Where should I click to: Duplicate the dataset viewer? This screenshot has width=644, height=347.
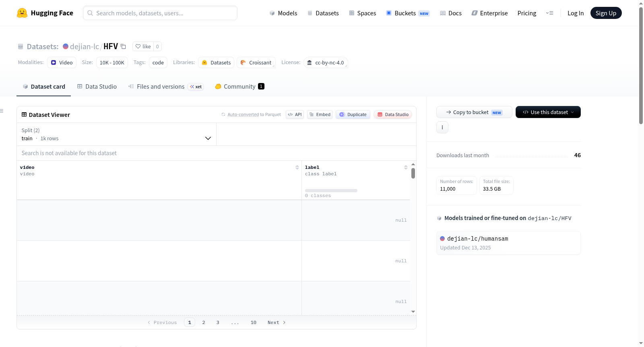click(353, 114)
